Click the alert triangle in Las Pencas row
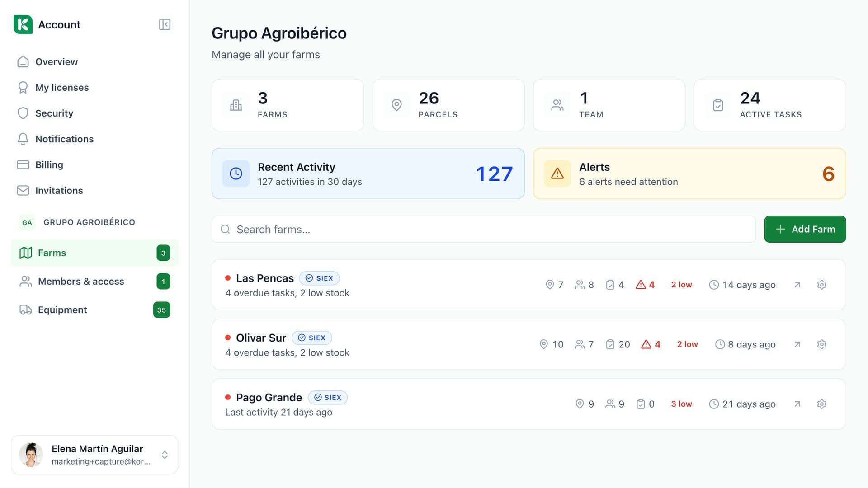Viewport: 868px width, 488px height. (x=641, y=285)
